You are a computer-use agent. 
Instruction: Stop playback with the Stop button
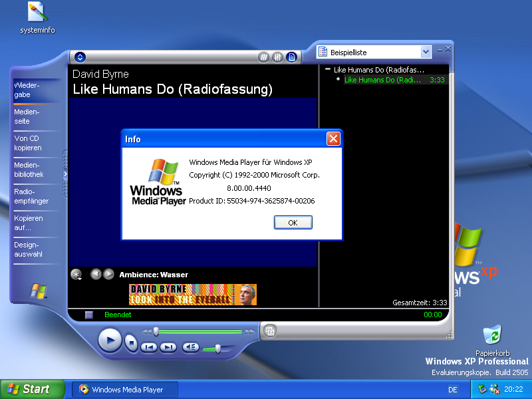[x=131, y=342]
